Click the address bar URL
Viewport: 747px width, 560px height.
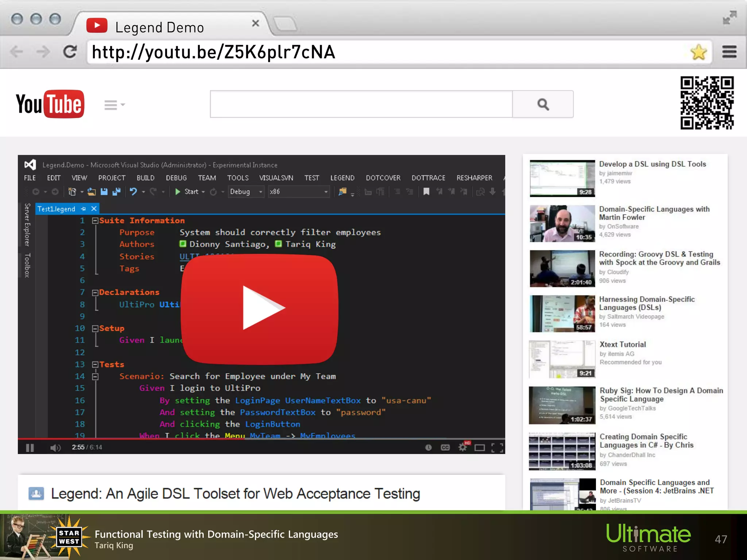coord(213,52)
